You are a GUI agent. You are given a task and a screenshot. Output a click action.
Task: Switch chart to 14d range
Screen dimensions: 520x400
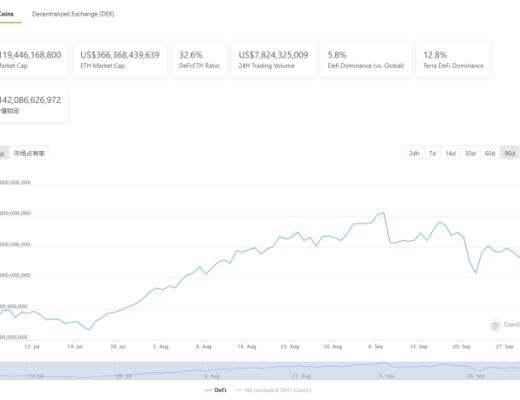pyautogui.click(x=450, y=153)
